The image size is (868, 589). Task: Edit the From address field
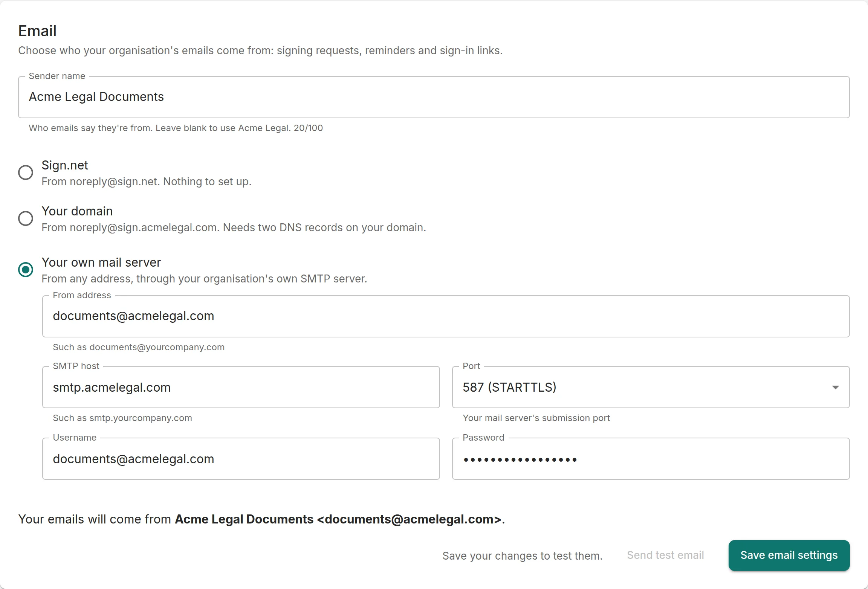446,316
